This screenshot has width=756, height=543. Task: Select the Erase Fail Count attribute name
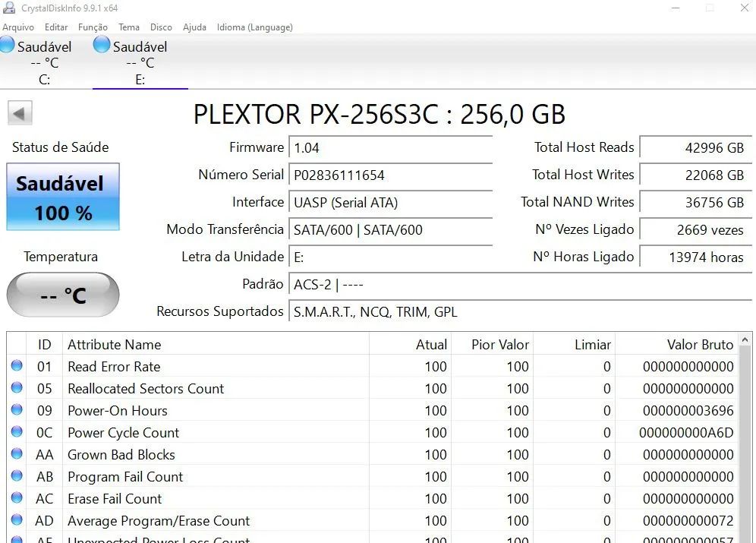click(x=115, y=499)
